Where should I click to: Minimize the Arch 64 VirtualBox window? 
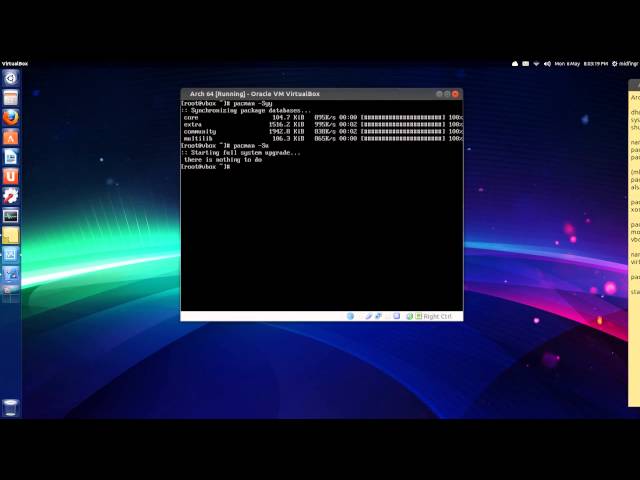(439, 94)
